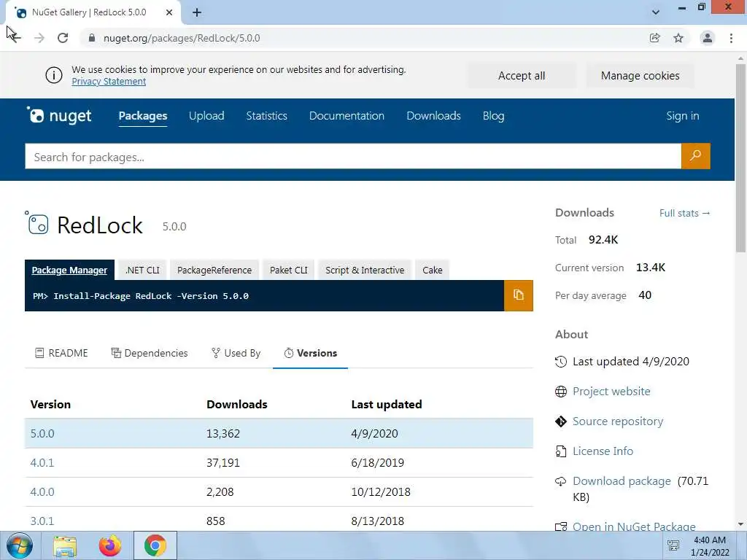Select the PackageReference tab
This screenshot has width=747, height=560.
pyautogui.click(x=214, y=270)
